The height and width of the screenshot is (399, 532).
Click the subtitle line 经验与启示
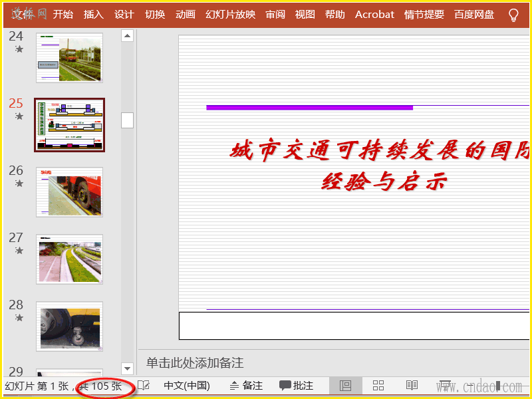(384, 182)
